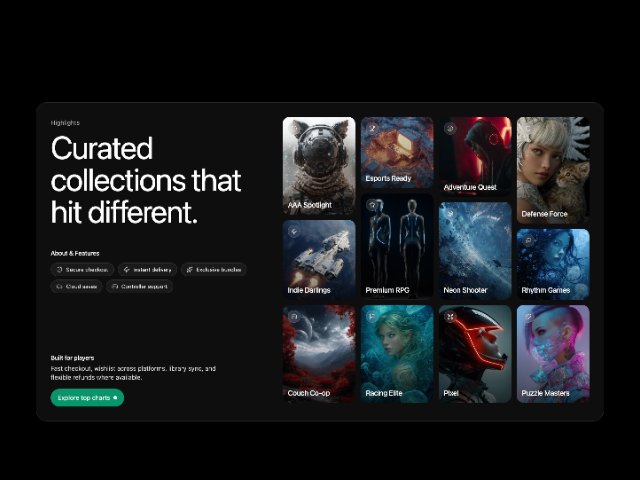
Task: Select the Exclusive bundles feature chip
Action: [213, 269]
